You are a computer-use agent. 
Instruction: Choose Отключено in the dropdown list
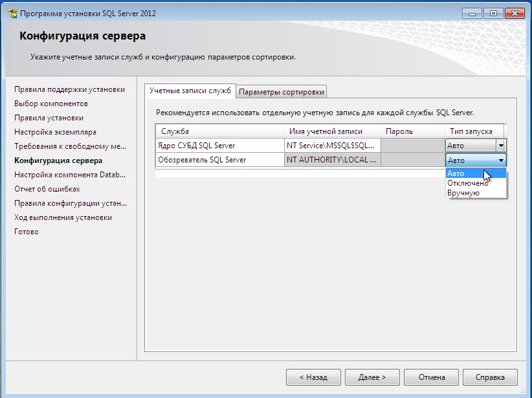click(x=476, y=183)
